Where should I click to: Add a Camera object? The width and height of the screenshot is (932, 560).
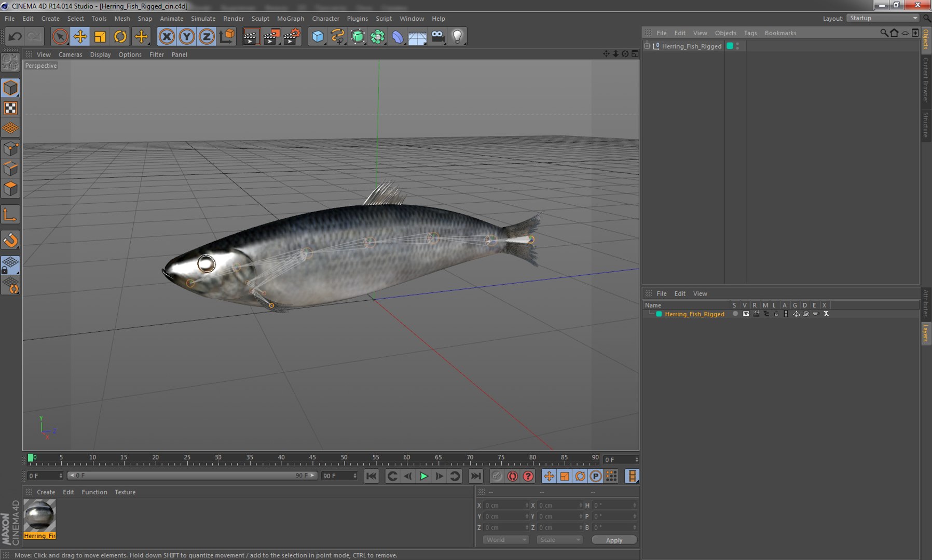tap(437, 36)
